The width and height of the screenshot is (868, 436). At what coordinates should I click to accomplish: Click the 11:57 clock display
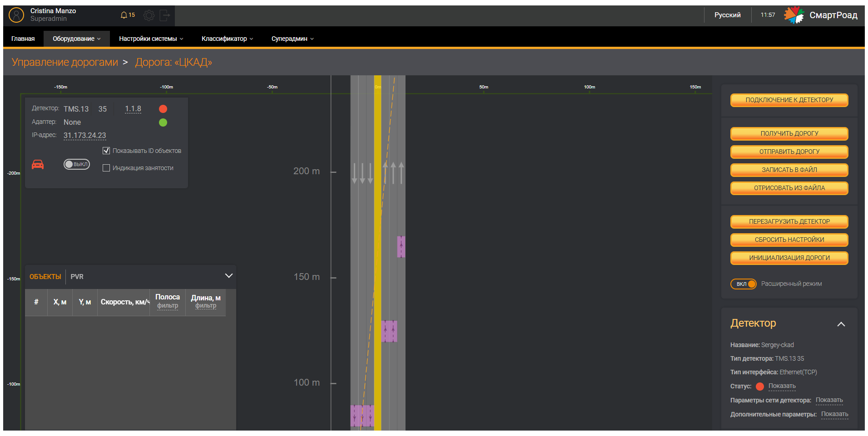coord(768,15)
